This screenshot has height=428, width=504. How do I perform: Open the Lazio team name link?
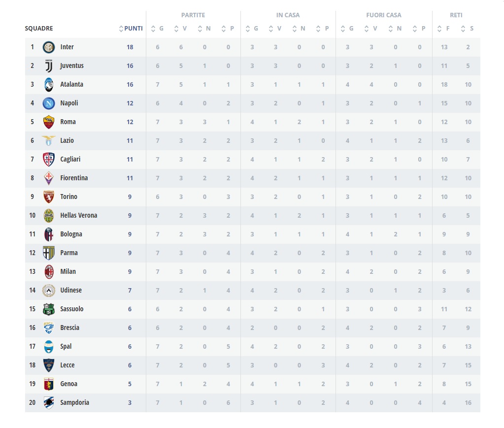click(x=67, y=141)
